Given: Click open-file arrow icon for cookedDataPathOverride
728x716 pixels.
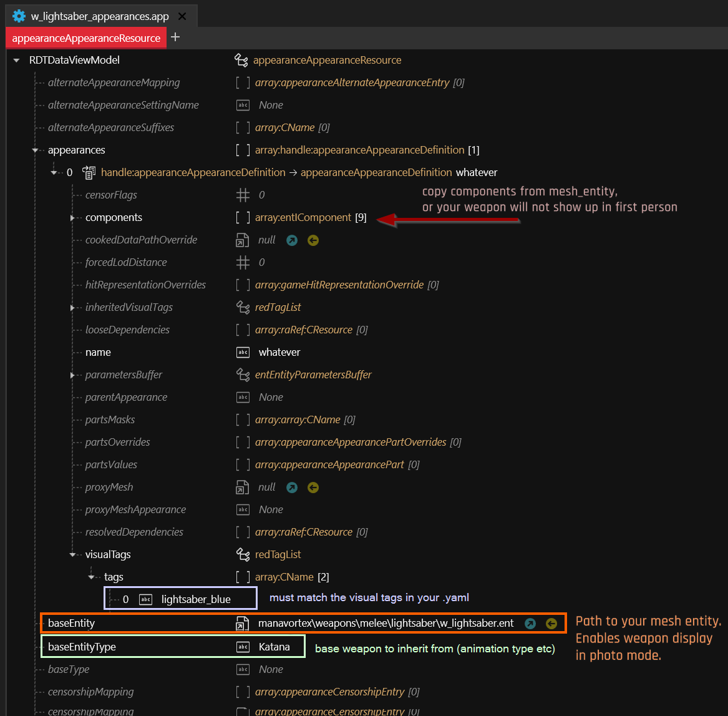Looking at the screenshot, I should click(x=292, y=240).
